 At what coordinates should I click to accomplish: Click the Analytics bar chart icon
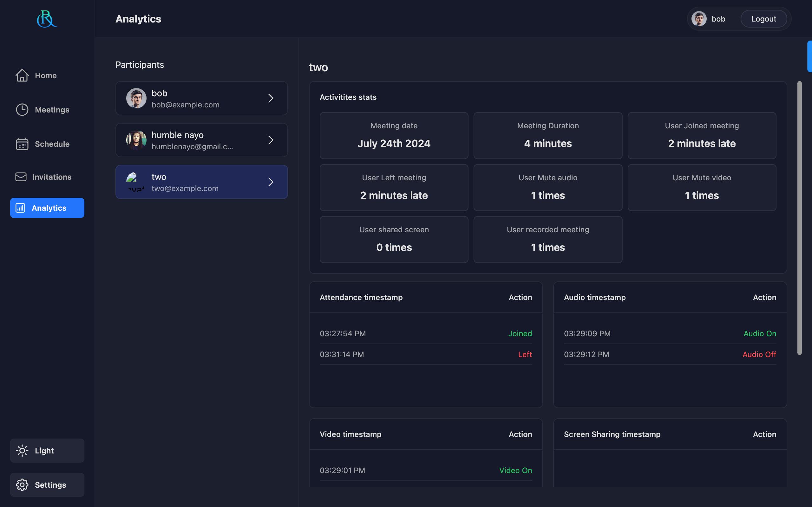21,208
